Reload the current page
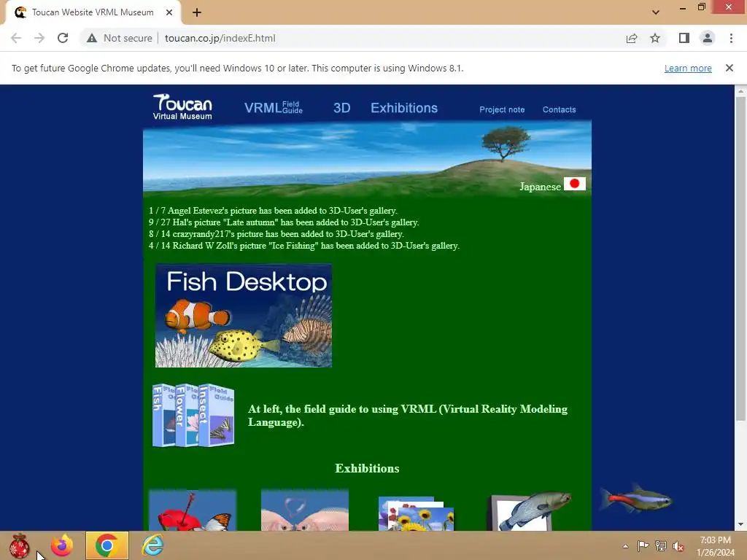This screenshot has height=560, width=747. pyautogui.click(x=63, y=38)
